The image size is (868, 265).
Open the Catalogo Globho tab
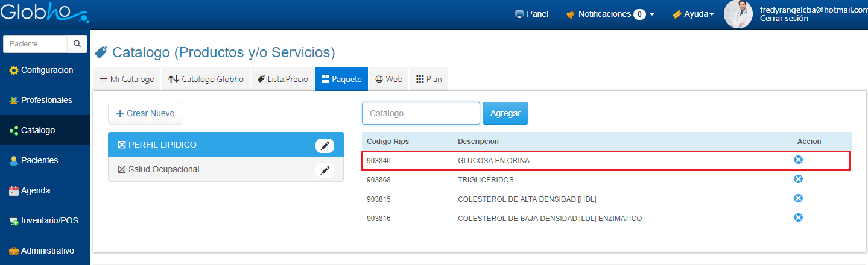(x=206, y=79)
